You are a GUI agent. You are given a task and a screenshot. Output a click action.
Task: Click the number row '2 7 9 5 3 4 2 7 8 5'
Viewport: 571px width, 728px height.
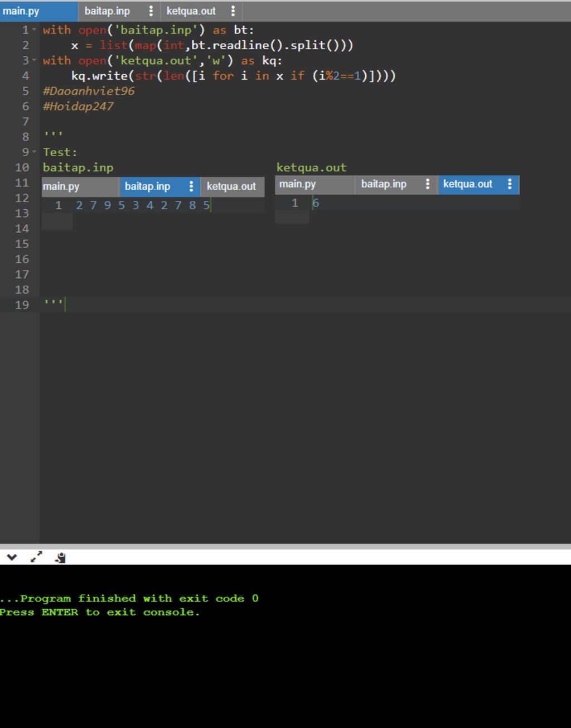coord(143,205)
